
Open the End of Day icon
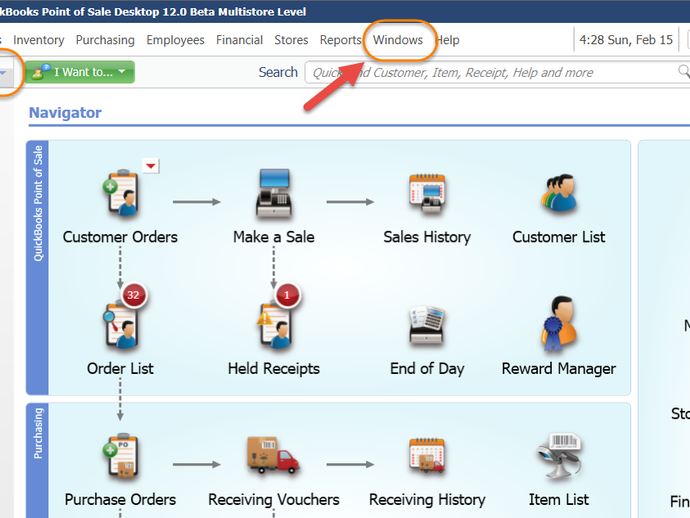[x=427, y=325]
